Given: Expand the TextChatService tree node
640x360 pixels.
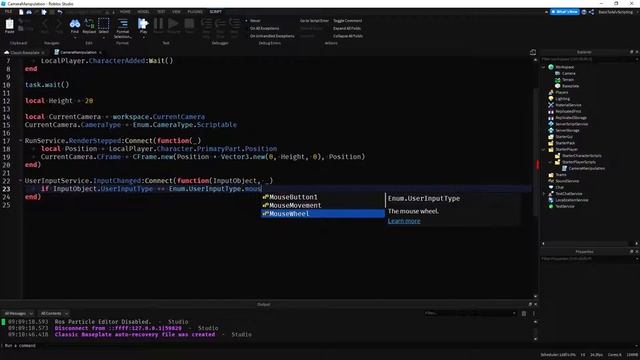Looking at the screenshot, I should tap(544, 193).
